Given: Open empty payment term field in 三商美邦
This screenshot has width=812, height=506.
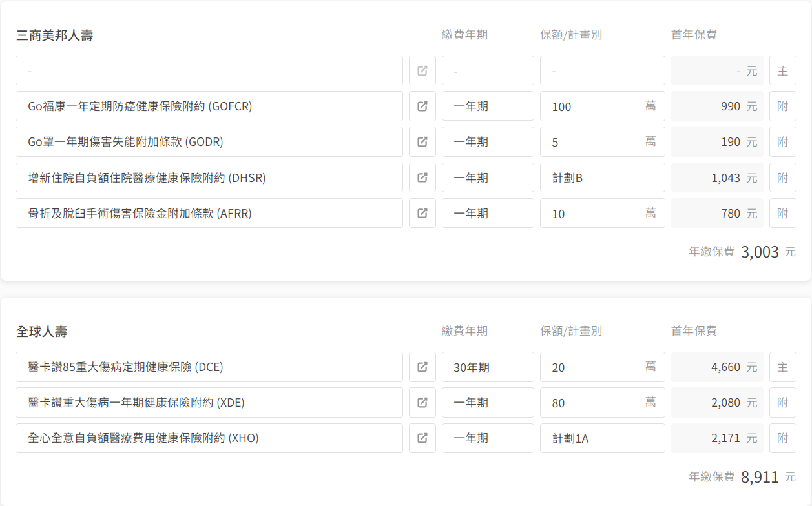Looking at the screenshot, I should tap(488, 70).
